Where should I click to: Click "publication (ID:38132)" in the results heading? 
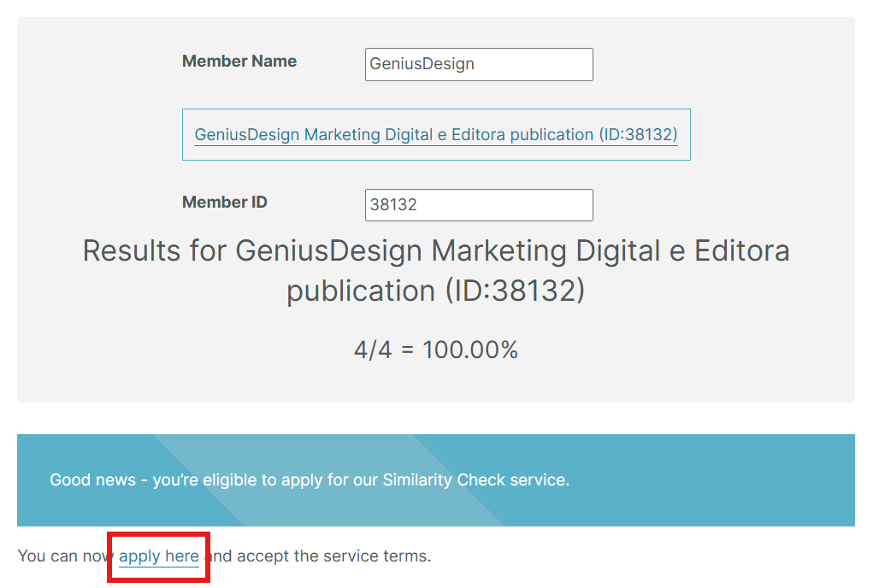click(x=435, y=291)
